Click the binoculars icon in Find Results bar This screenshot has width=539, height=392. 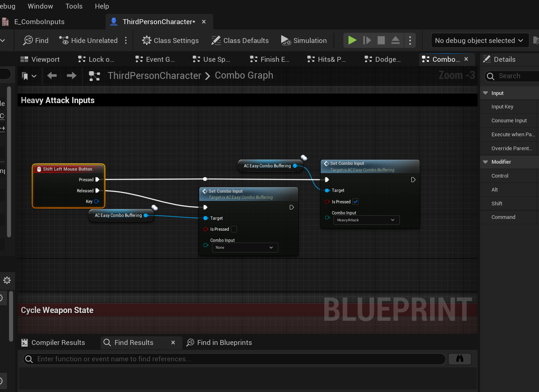tap(460, 359)
